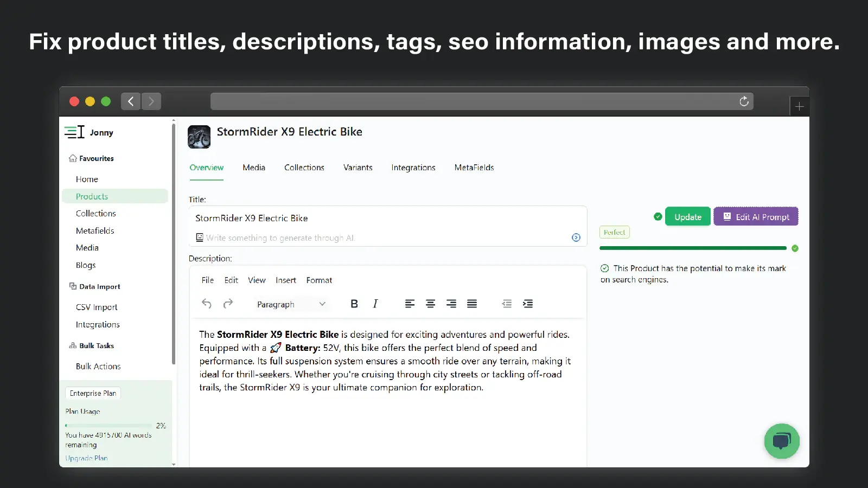Image resolution: width=868 pixels, height=488 pixels.
Task: Toggle bold formatting
Action: pos(354,304)
